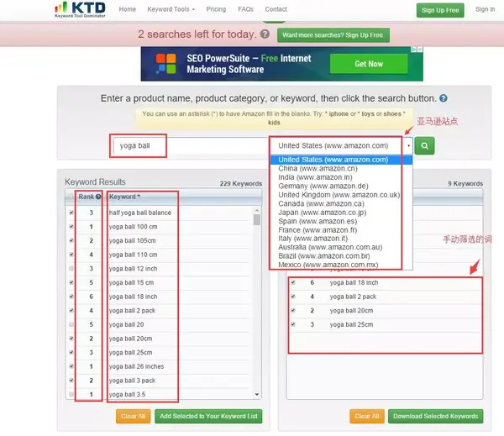
Task: Click the Rank column help icon
Action: point(98,197)
